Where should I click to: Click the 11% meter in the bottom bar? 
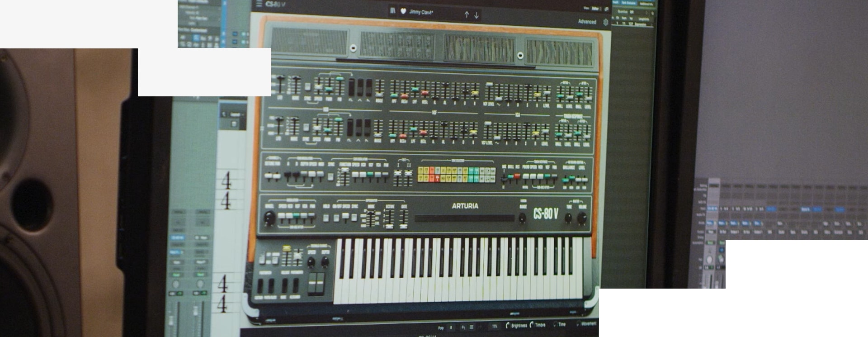tap(495, 327)
